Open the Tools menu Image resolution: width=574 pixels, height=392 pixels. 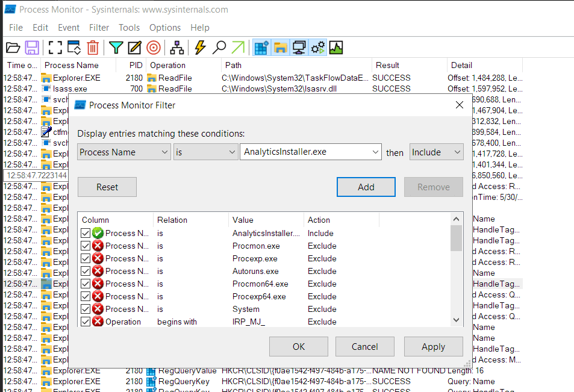coord(129,28)
